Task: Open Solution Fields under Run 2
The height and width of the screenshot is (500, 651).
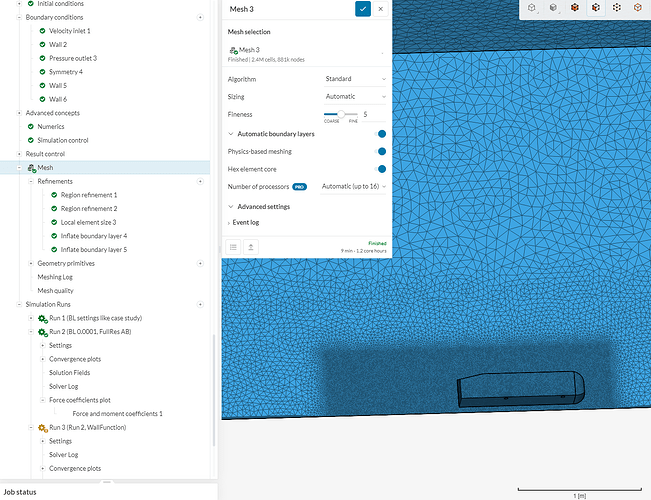Action: pos(69,373)
